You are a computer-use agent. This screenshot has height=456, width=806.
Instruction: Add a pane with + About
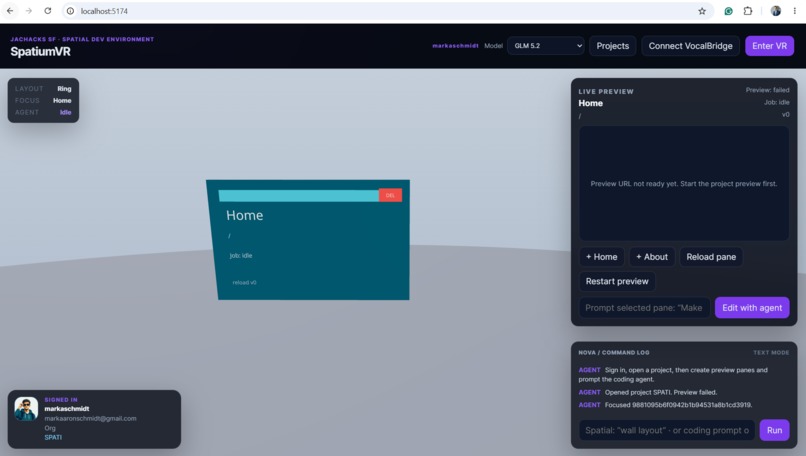coord(652,257)
